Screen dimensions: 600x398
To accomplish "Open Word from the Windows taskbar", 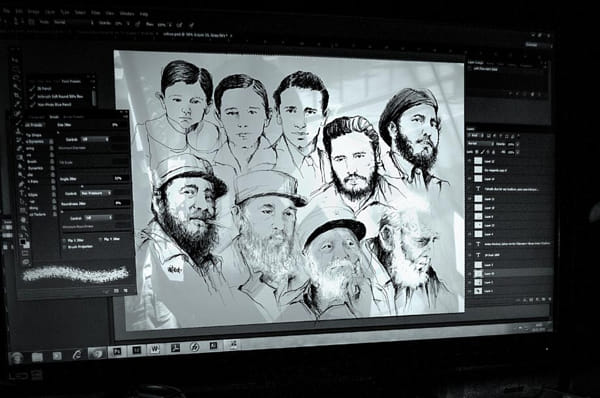I will 155,349.
